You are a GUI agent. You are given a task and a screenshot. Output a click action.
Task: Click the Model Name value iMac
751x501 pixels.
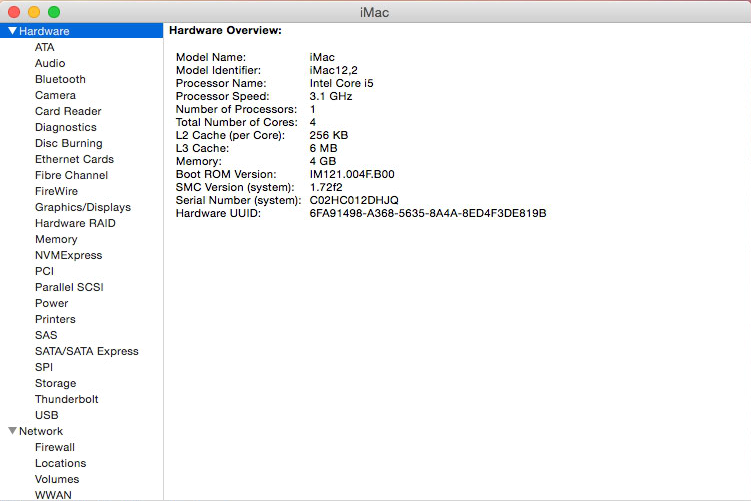tap(322, 57)
